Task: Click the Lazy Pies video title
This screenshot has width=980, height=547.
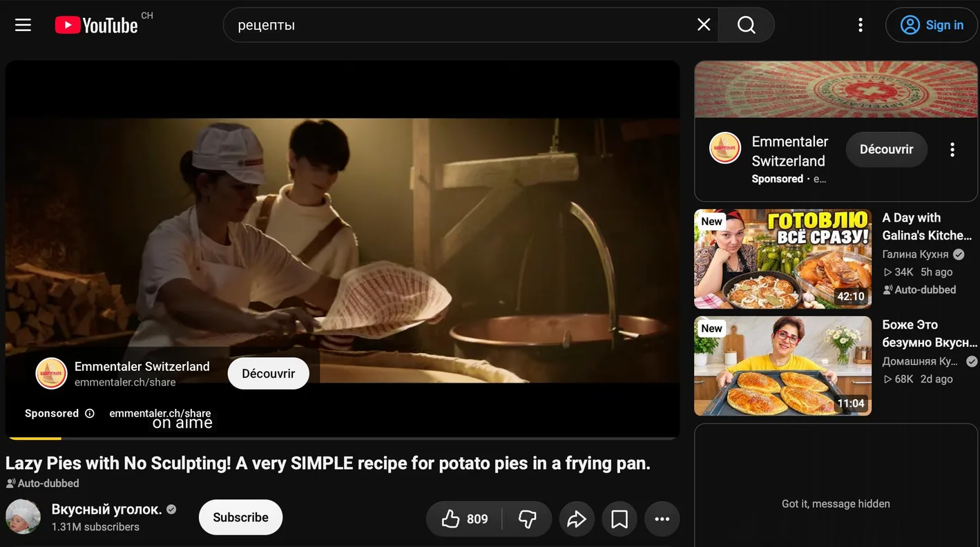Action: 328,463
